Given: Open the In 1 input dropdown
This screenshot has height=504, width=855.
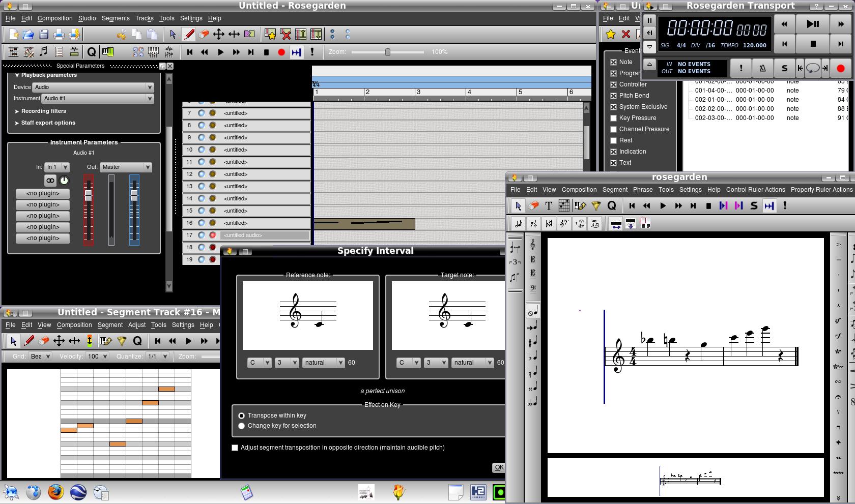Looking at the screenshot, I should [x=57, y=167].
